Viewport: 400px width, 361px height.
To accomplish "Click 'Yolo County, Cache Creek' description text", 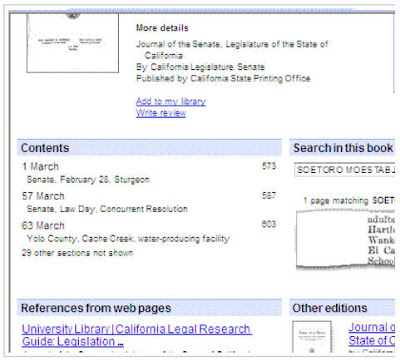I will click(x=128, y=239).
